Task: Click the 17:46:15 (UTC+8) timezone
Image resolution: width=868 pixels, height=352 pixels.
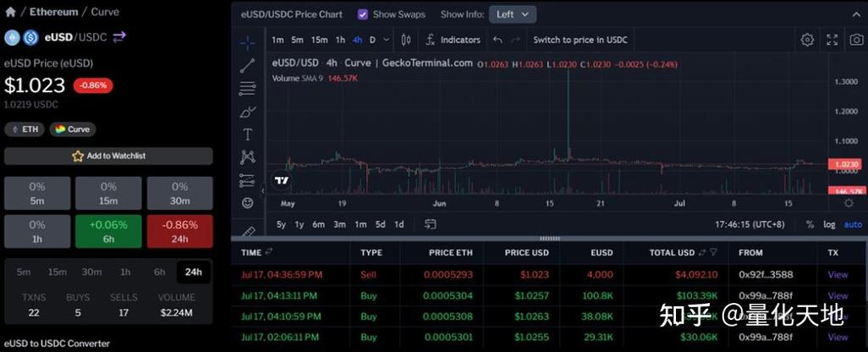Action: tap(750, 224)
